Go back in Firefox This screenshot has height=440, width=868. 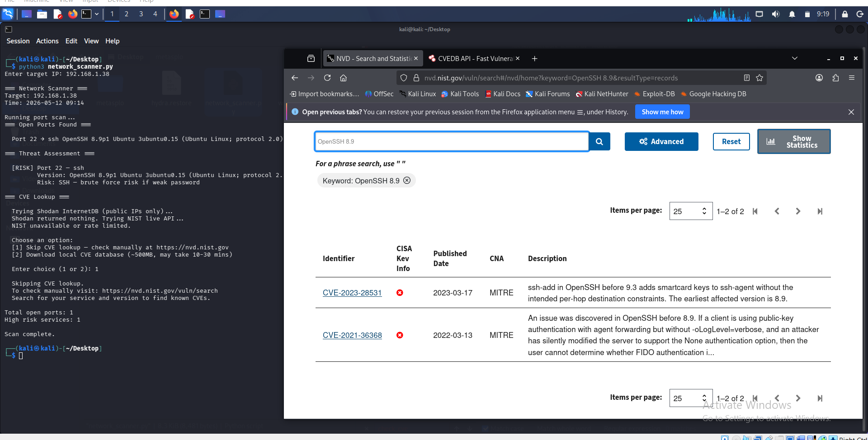point(295,78)
